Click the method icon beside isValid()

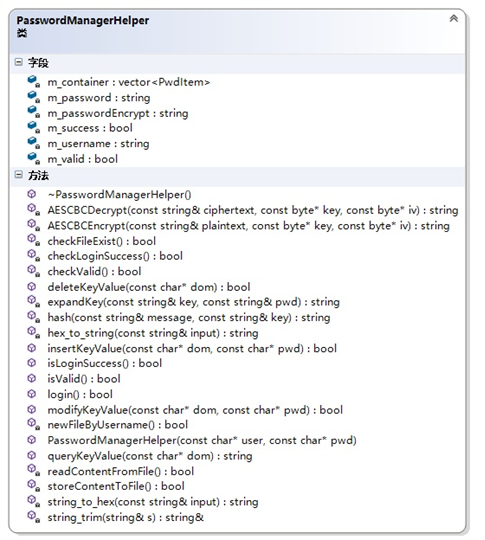(32, 378)
